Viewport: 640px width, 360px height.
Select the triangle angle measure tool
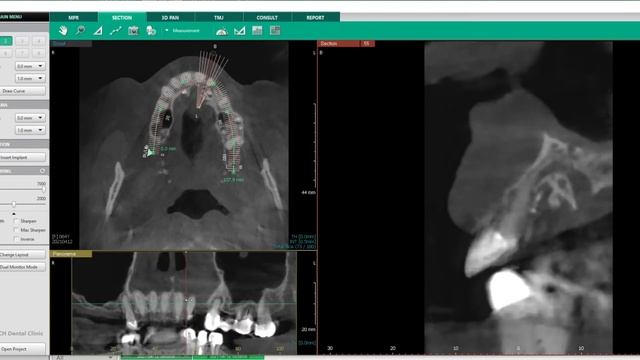[x=98, y=31]
